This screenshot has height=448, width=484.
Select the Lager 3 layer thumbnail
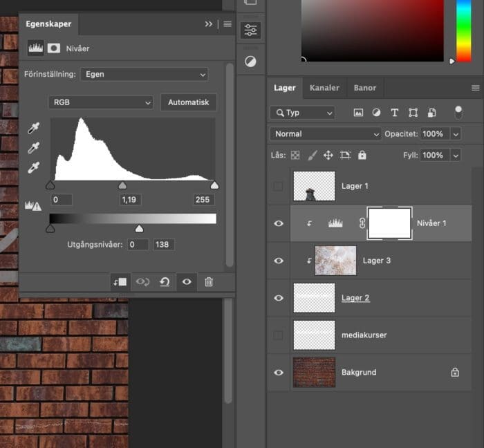point(335,261)
